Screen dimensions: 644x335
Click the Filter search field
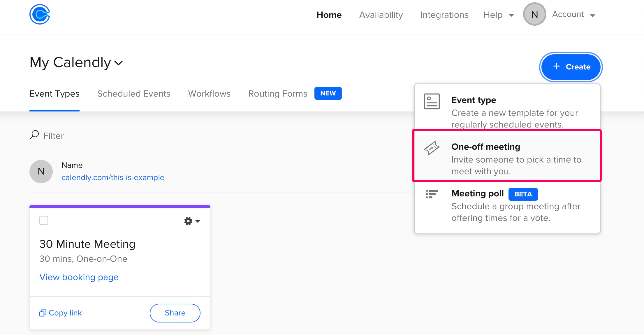tap(54, 136)
